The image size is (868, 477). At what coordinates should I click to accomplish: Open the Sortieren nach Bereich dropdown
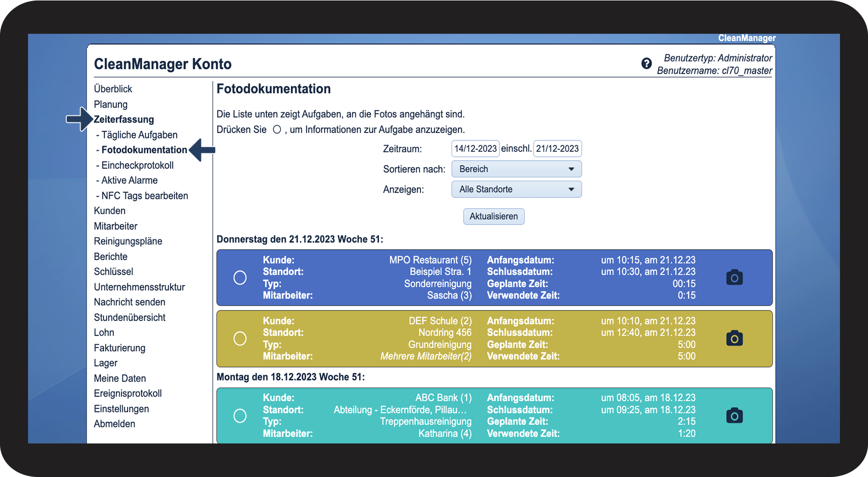[x=516, y=169]
